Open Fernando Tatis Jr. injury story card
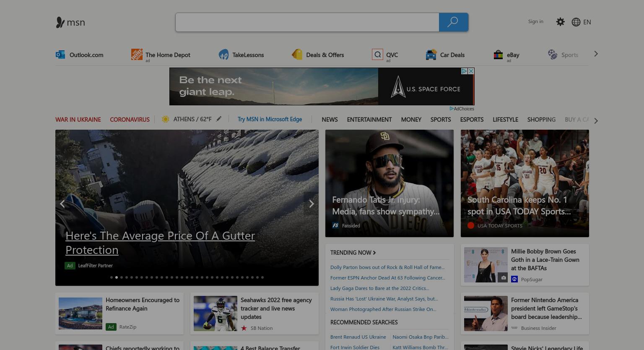 tap(390, 183)
